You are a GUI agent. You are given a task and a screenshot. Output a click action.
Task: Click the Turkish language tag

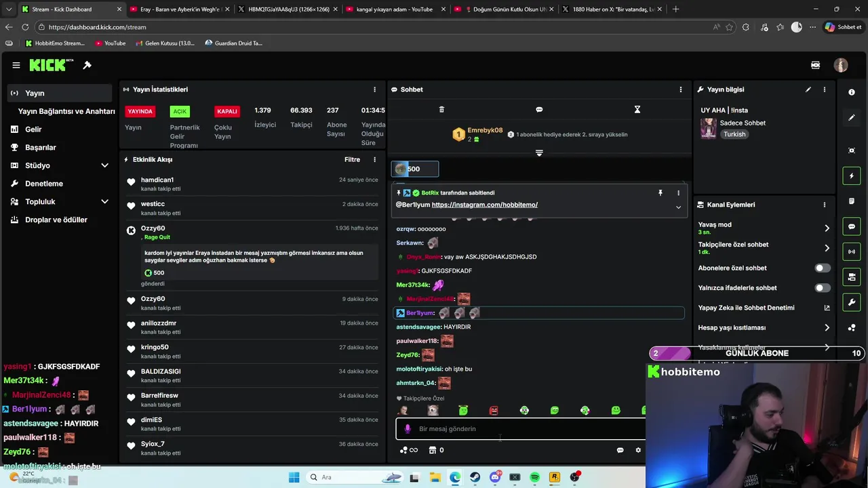tap(734, 134)
